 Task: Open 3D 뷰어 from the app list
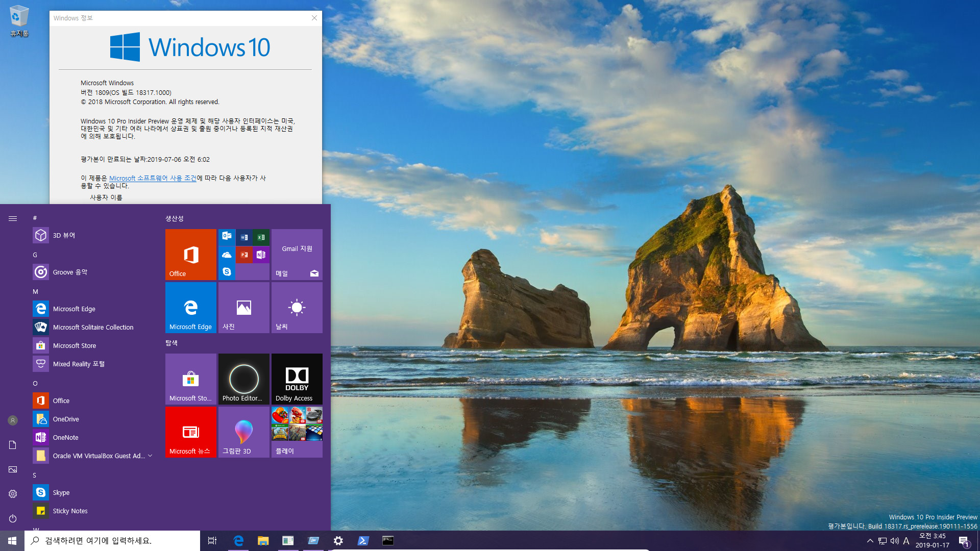tap(94, 235)
